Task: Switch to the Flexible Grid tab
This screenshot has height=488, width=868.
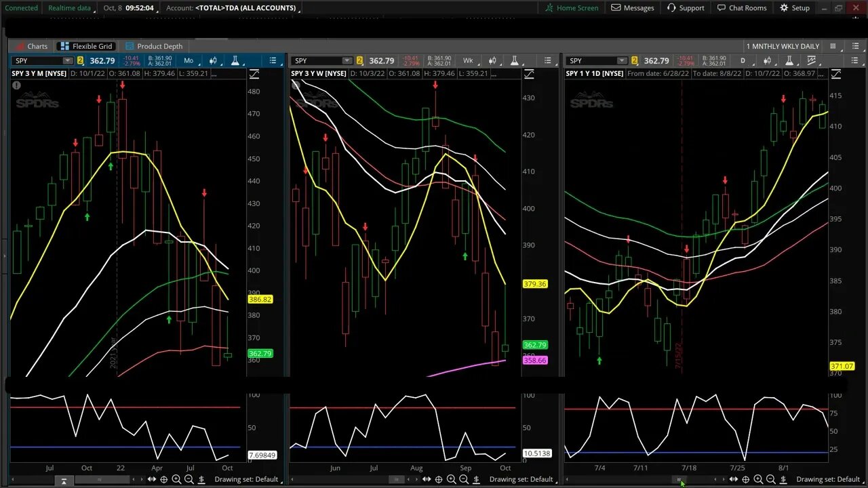Action: click(86, 46)
